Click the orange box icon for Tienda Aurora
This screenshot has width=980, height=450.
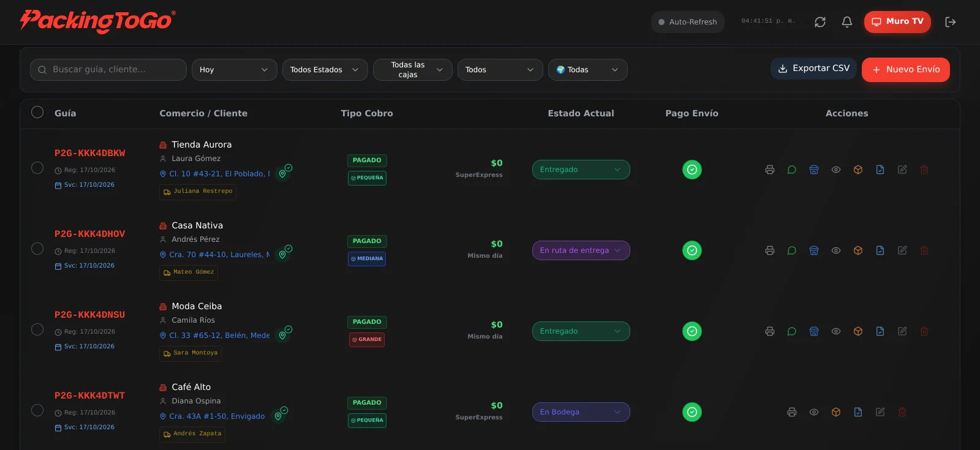point(858,170)
